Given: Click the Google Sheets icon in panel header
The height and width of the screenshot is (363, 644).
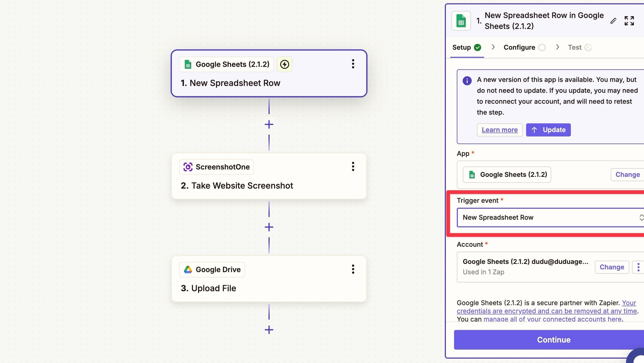Looking at the screenshot, I should click(x=461, y=21).
